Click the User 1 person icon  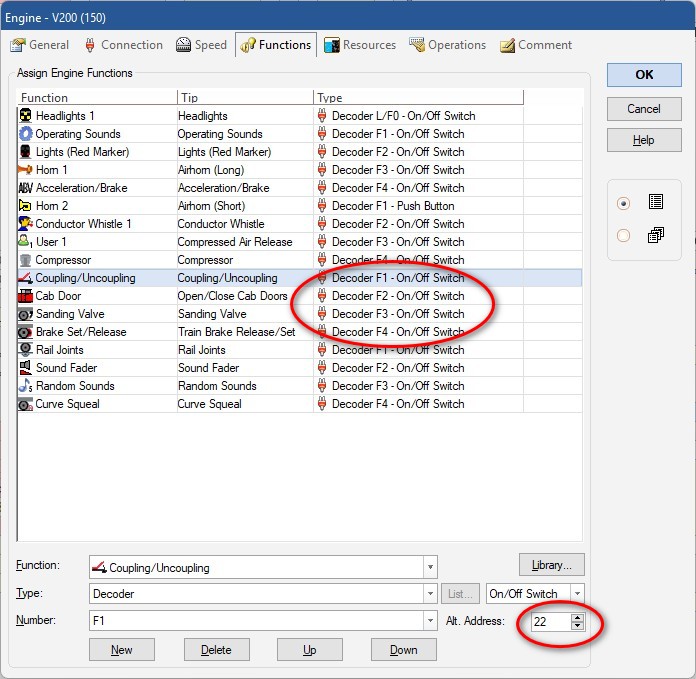(26, 241)
